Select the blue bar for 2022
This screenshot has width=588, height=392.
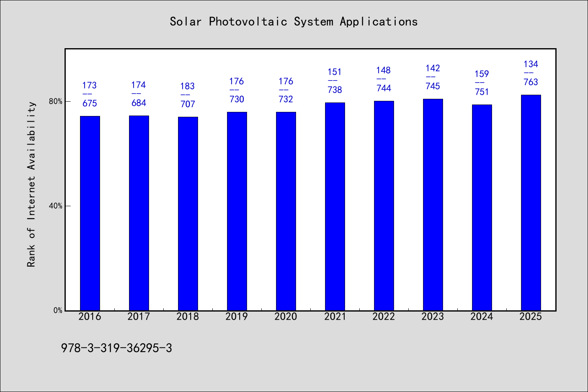tap(384, 206)
